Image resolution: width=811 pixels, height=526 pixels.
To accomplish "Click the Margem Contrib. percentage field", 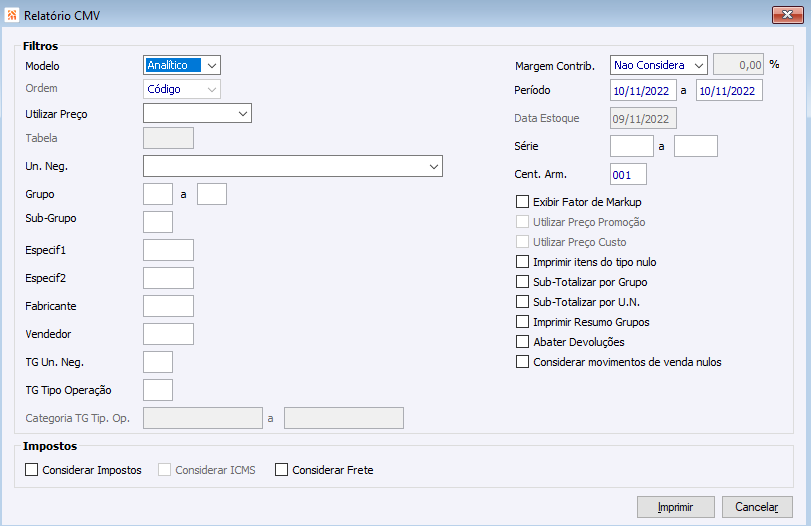I will coord(738,65).
